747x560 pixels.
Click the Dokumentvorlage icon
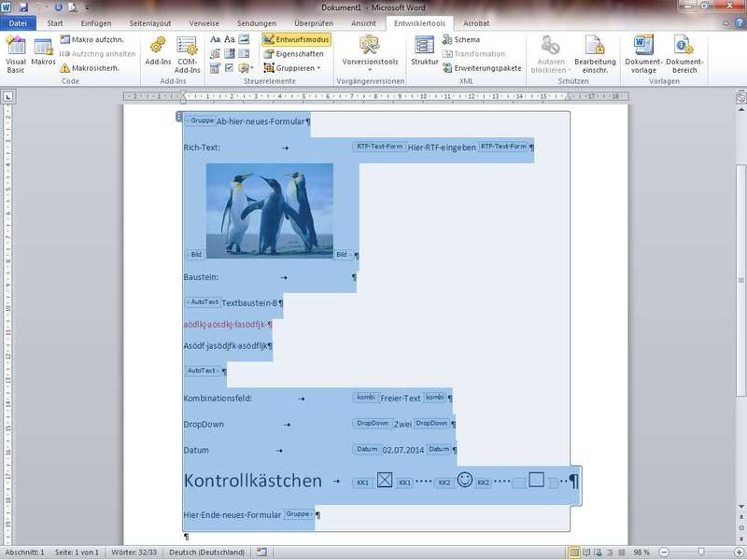coord(643,52)
